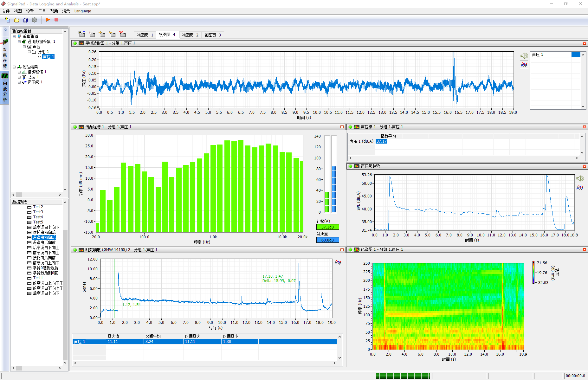This screenshot has width=588, height=380.
Task: Collapse the 采集通道 tree node
Action: click(14, 36)
